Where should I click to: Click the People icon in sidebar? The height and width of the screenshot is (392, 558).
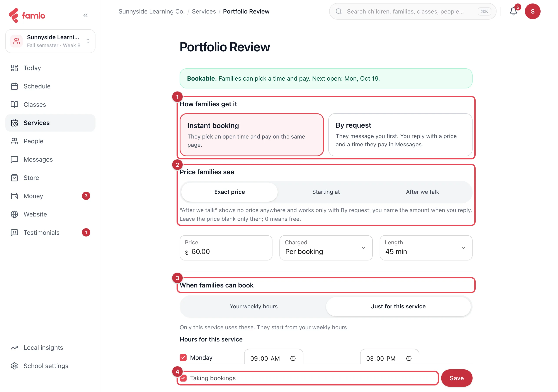14,141
